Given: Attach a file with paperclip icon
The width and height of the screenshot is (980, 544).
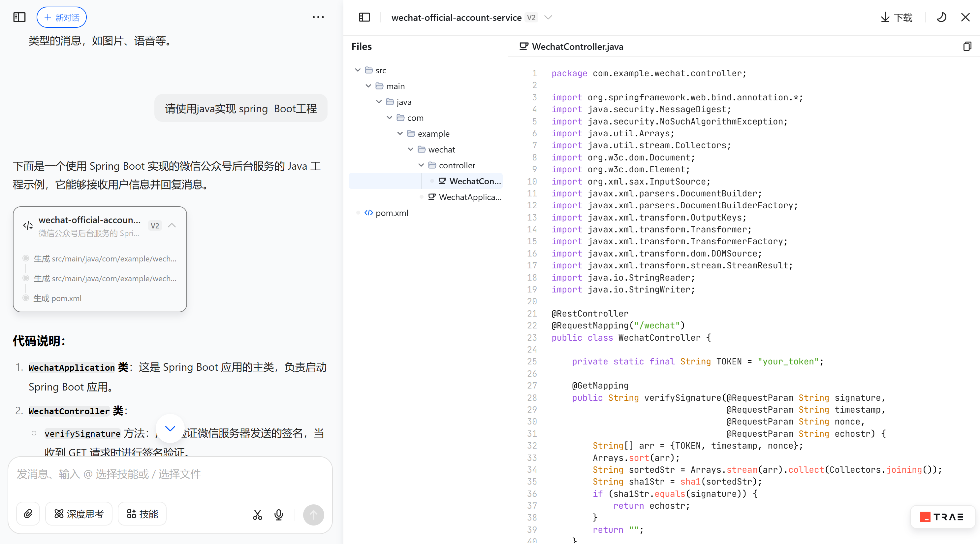Looking at the screenshot, I should (x=28, y=514).
